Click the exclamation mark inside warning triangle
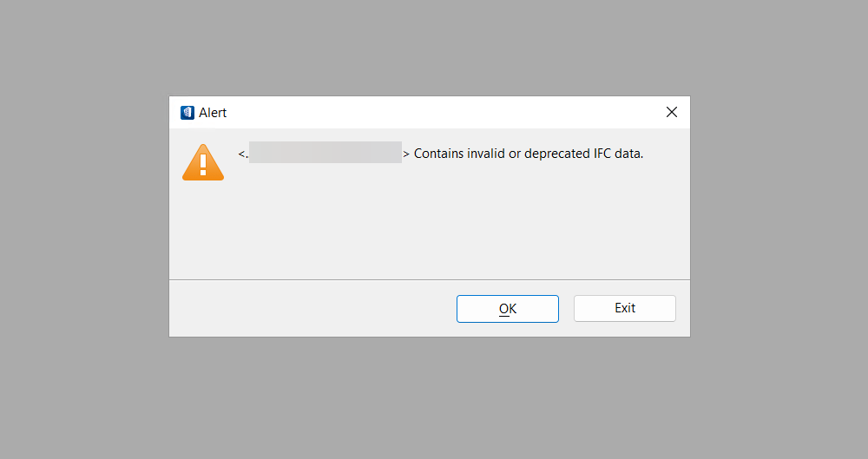Viewport: 868px width, 459px height. click(x=203, y=165)
